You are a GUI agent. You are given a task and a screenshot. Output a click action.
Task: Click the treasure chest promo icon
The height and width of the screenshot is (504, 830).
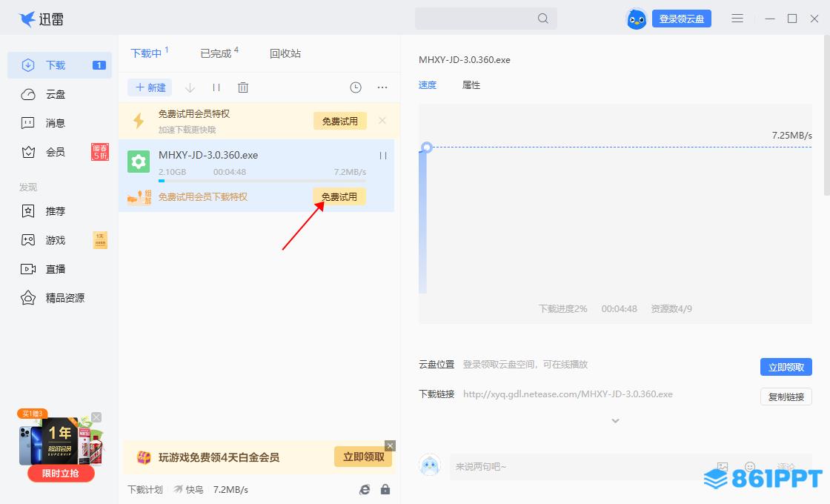click(144, 457)
